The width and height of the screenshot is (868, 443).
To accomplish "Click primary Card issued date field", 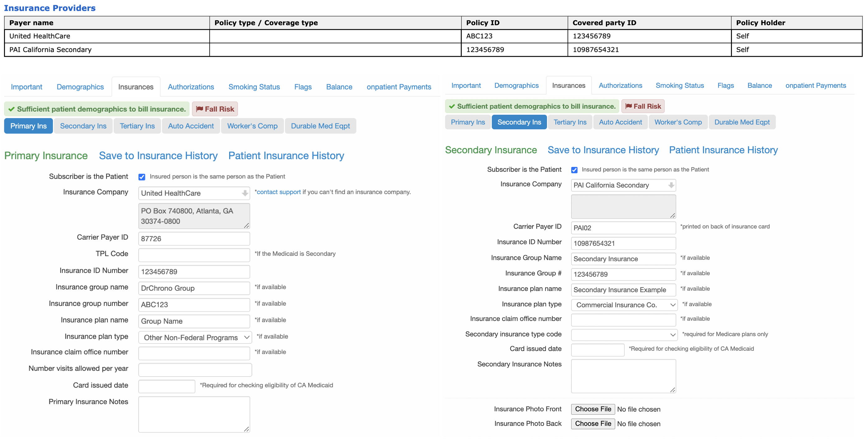I will point(167,386).
